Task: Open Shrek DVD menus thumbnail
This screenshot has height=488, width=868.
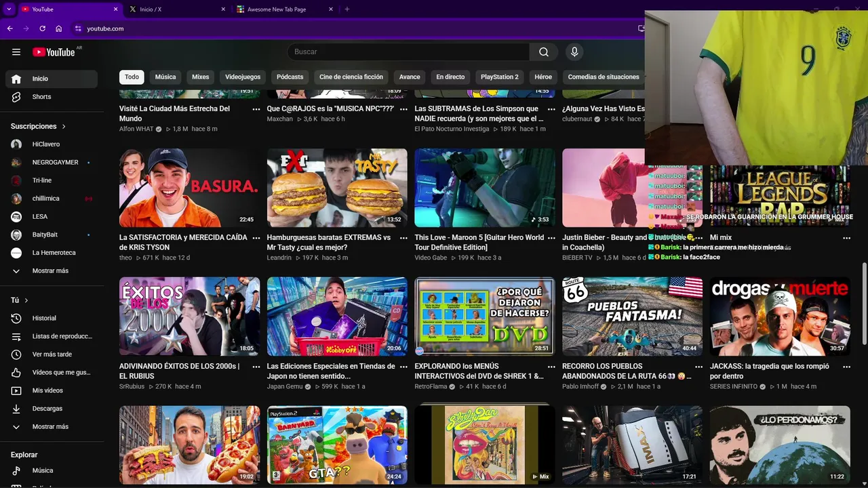Action: [485, 317]
